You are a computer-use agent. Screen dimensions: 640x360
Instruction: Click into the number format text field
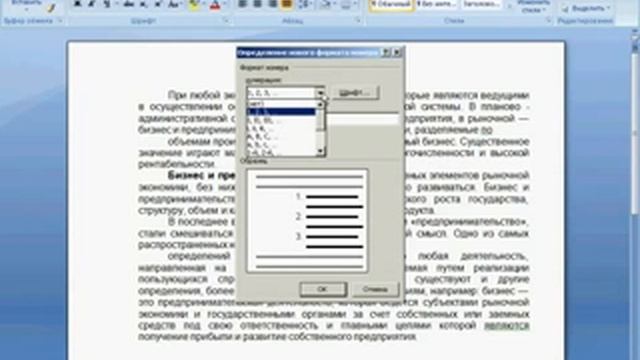362,119
